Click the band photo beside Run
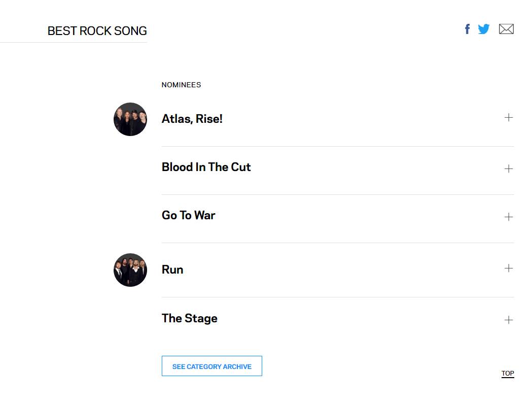The image size is (532, 403). 130,270
